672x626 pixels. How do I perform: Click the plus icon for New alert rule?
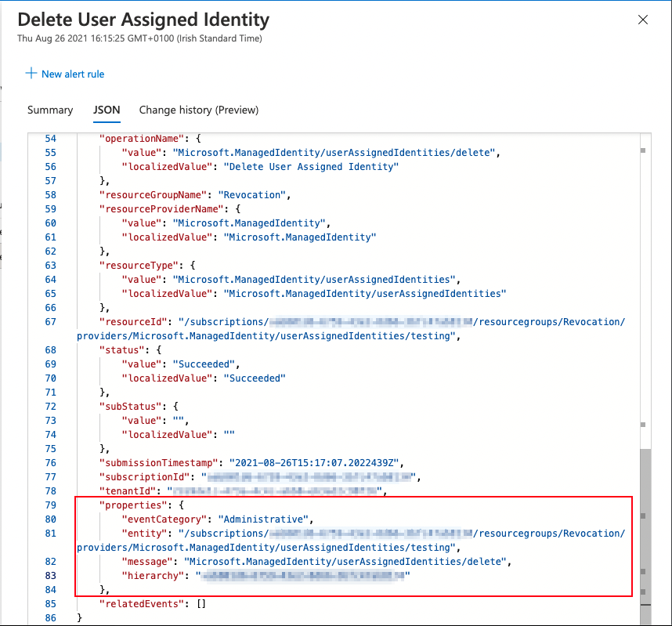click(31, 74)
